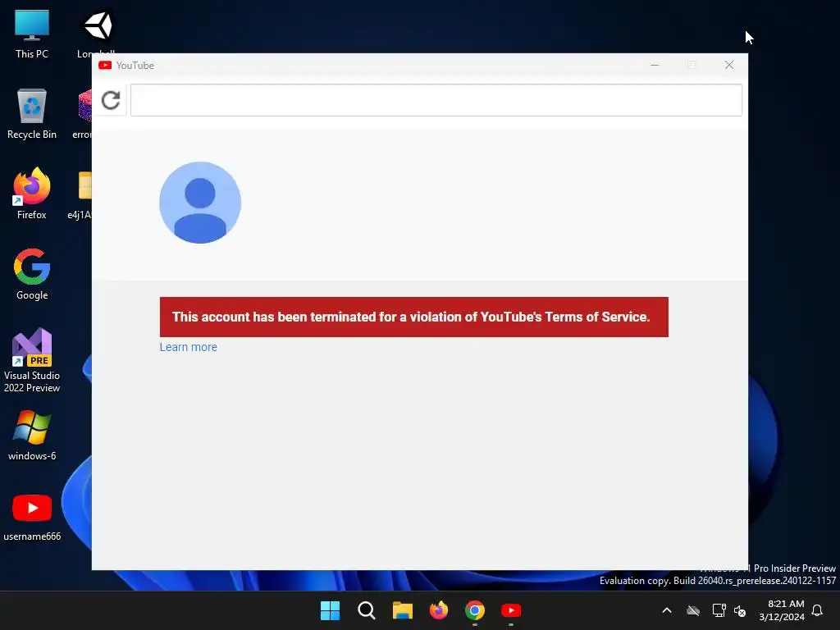840x630 pixels.
Task: Select the Google desktop icon
Action: pos(32,274)
